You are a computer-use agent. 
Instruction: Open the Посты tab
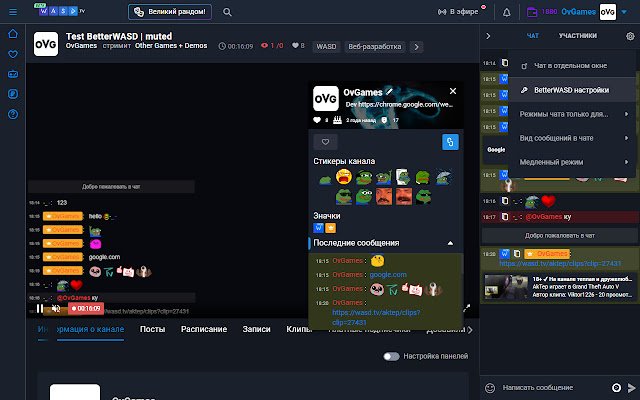tap(152, 329)
